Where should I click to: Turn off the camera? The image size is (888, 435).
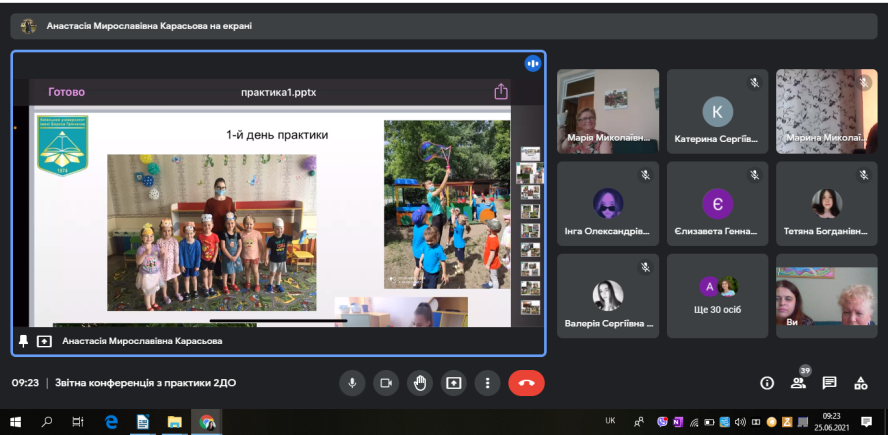[x=385, y=382]
